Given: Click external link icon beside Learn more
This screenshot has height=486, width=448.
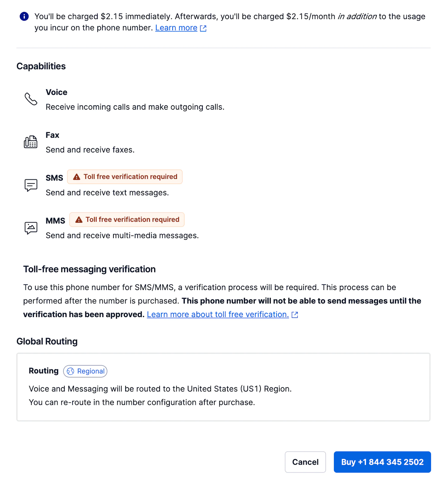Looking at the screenshot, I should coord(203,28).
